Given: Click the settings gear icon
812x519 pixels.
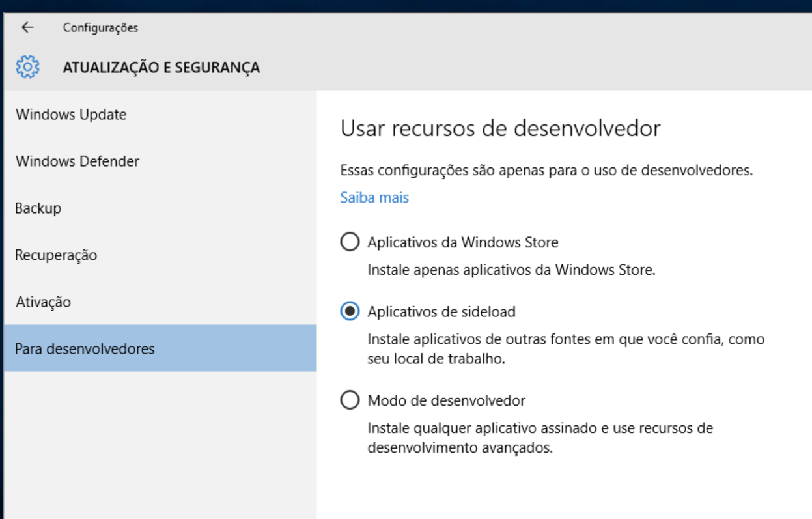Looking at the screenshot, I should click(x=27, y=67).
